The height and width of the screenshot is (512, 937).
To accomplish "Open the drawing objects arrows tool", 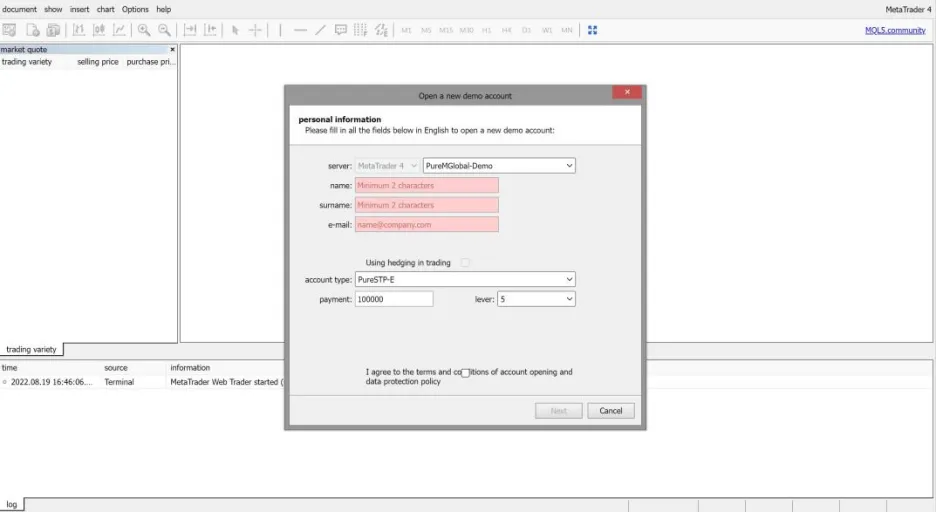I will (x=381, y=30).
